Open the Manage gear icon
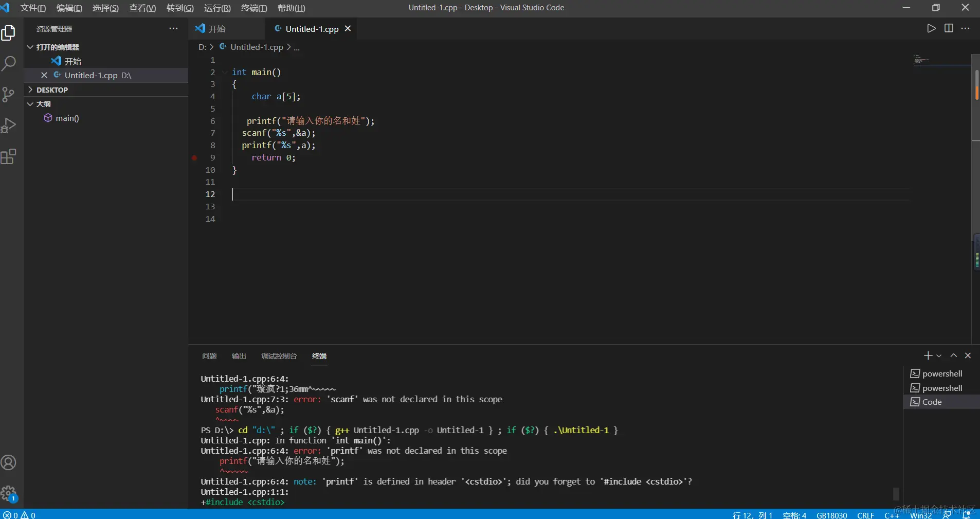The height and width of the screenshot is (519, 980). pyautogui.click(x=9, y=494)
